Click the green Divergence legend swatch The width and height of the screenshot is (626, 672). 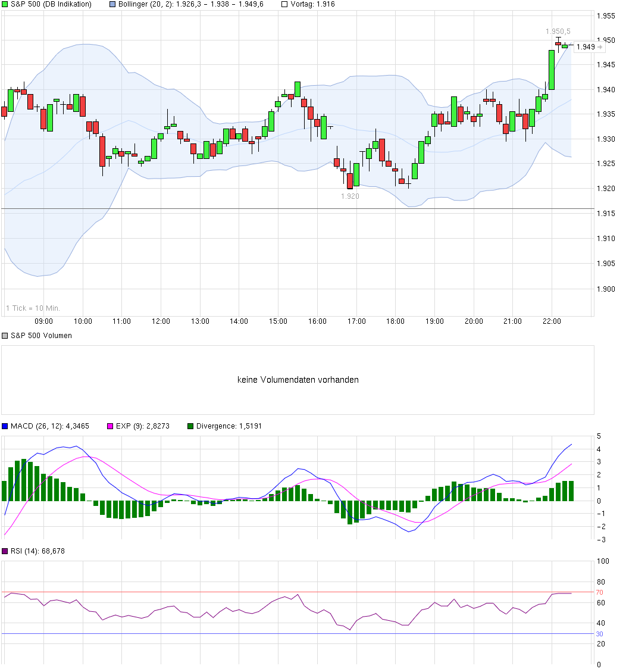[190, 426]
